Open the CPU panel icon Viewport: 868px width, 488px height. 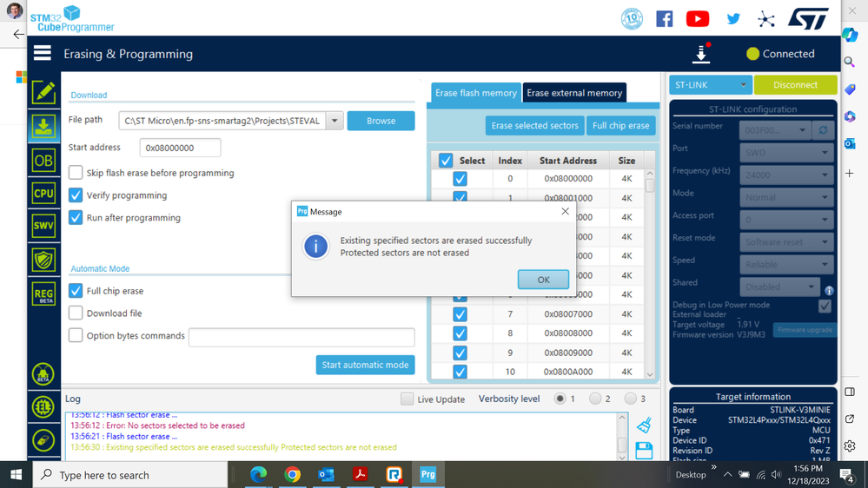tap(43, 193)
